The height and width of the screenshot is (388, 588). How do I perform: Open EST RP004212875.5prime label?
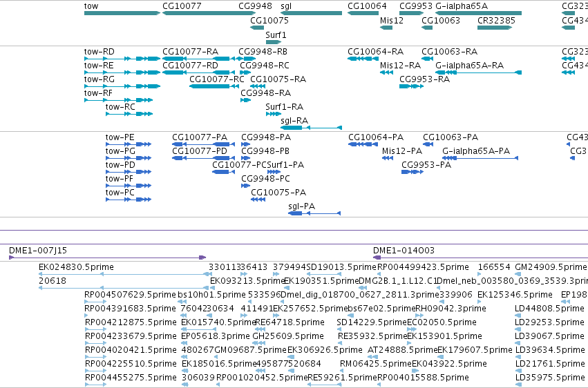[x=131, y=322]
